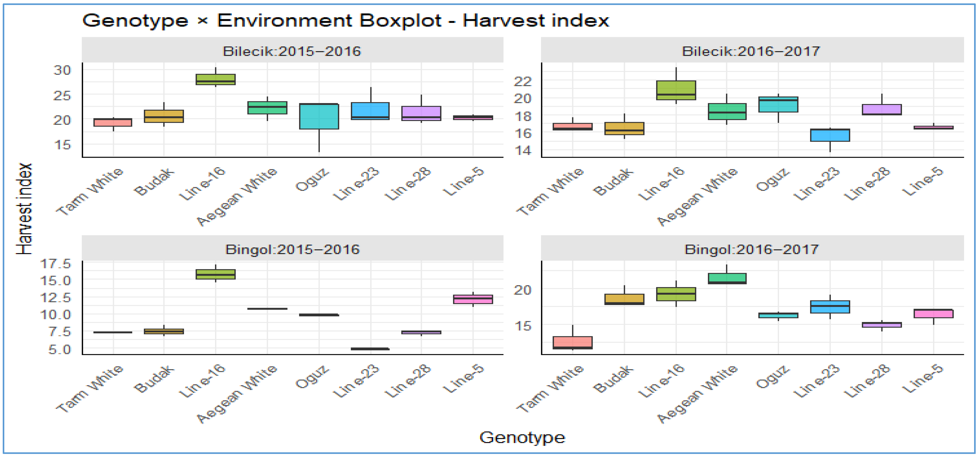
Task: Select the Line-16 box in Bingol:2016−2017
Action: tap(676, 294)
